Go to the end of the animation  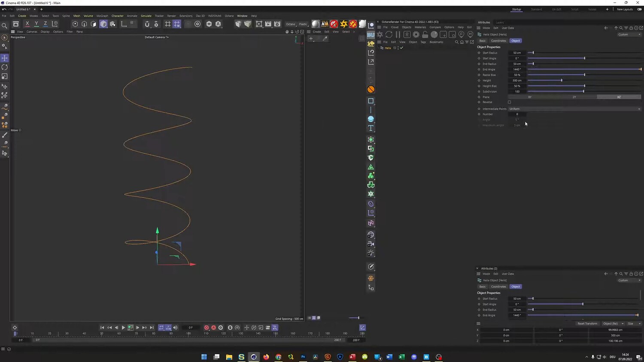(x=152, y=328)
